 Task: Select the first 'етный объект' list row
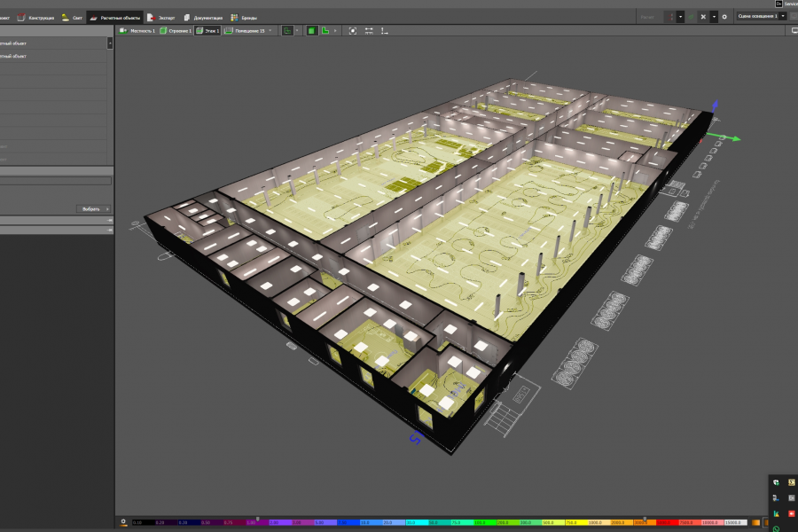click(53, 43)
